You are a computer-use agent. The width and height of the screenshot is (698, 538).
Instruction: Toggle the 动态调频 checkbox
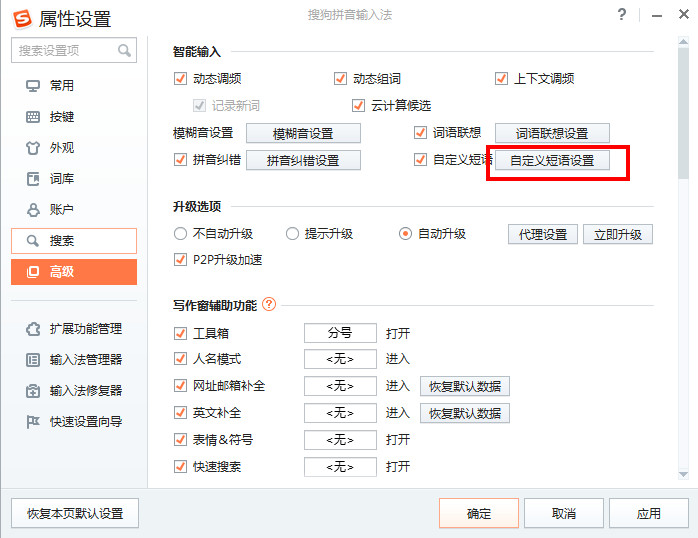click(x=181, y=79)
